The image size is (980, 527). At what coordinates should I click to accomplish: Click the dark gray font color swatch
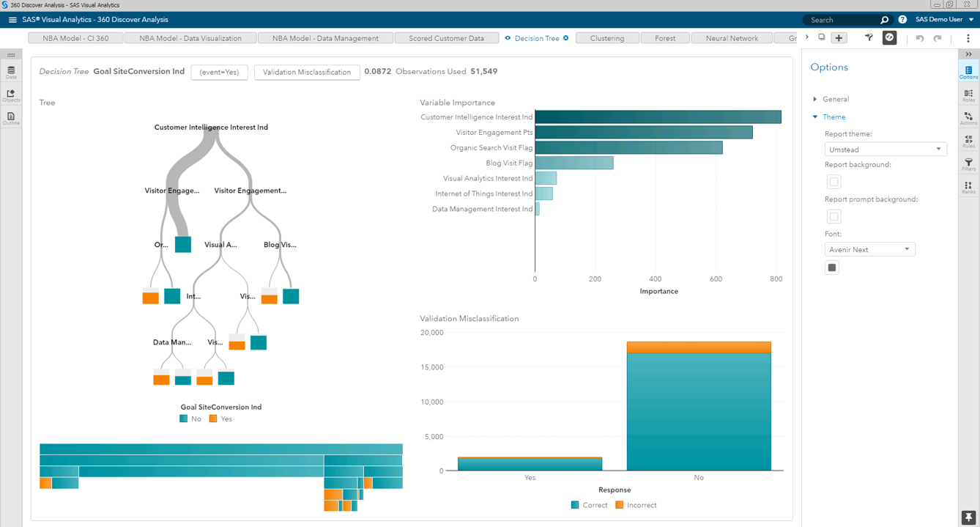point(832,268)
